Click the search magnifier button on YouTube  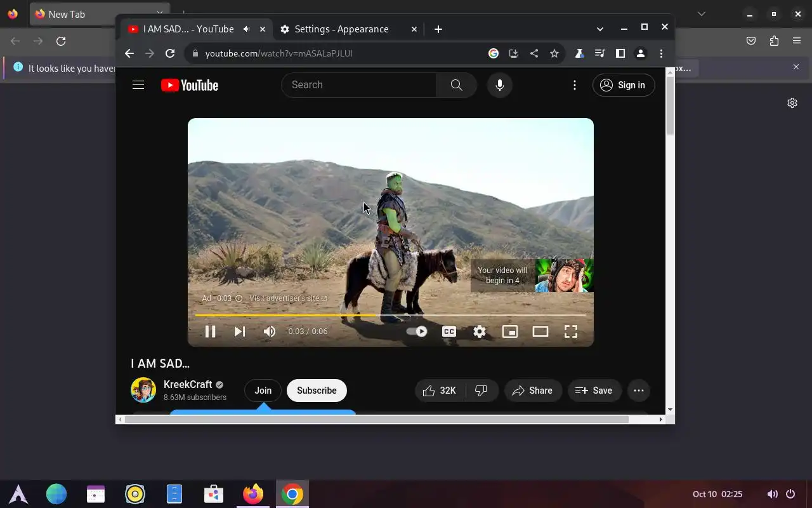click(x=456, y=85)
